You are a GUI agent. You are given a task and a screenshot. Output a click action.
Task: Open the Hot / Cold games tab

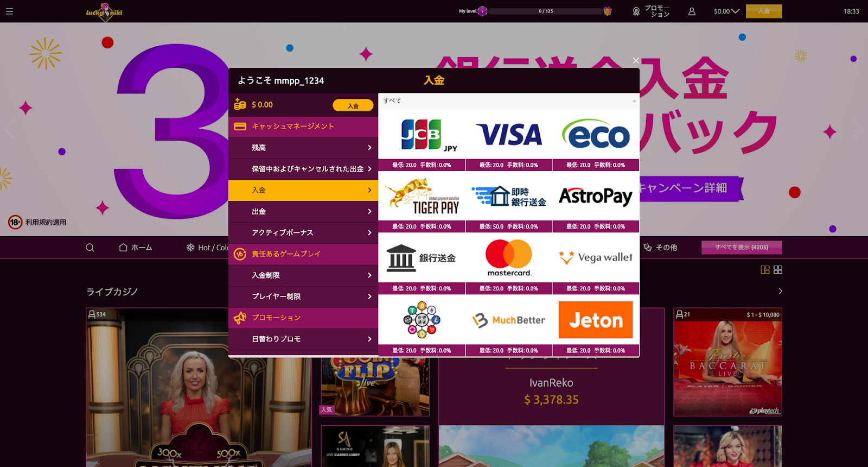pos(207,248)
